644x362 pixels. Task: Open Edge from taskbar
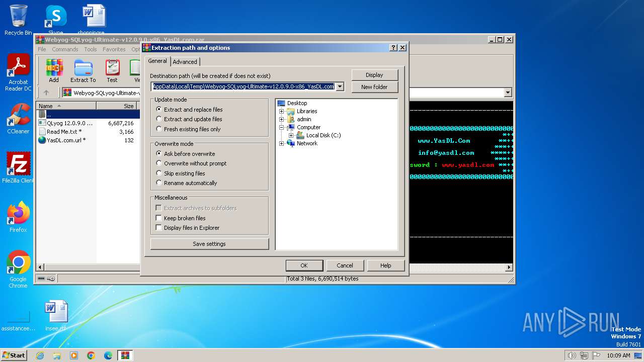(x=108, y=355)
